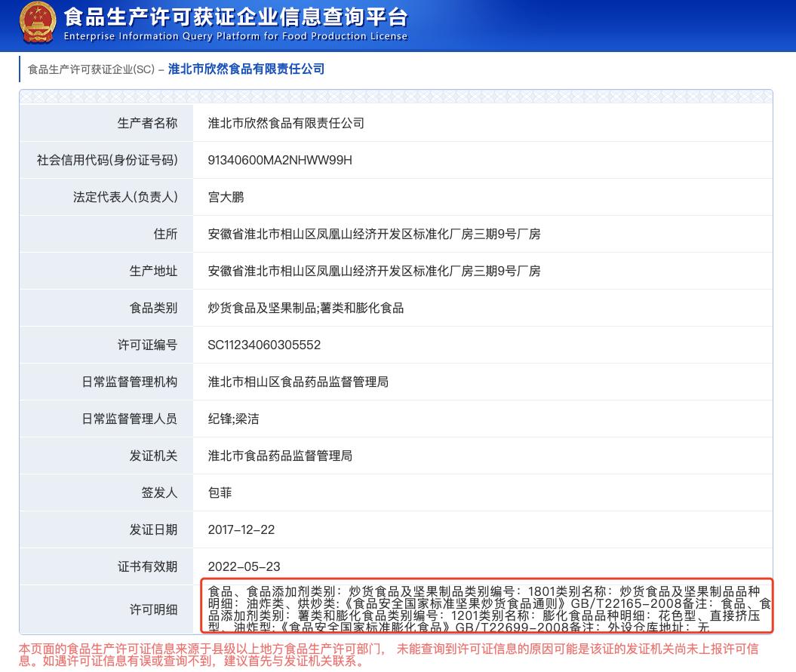Click the 住所 address field value
The width and height of the screenshot is (796, 672).
374,234
